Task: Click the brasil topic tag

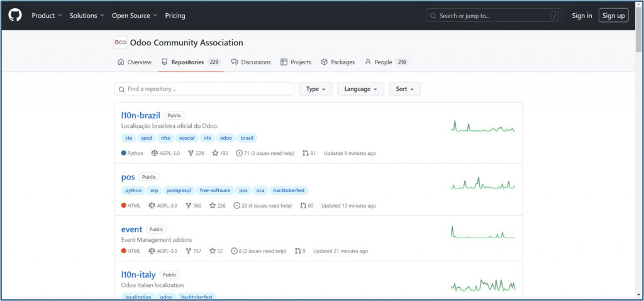Action: click(x=247, y=138)
